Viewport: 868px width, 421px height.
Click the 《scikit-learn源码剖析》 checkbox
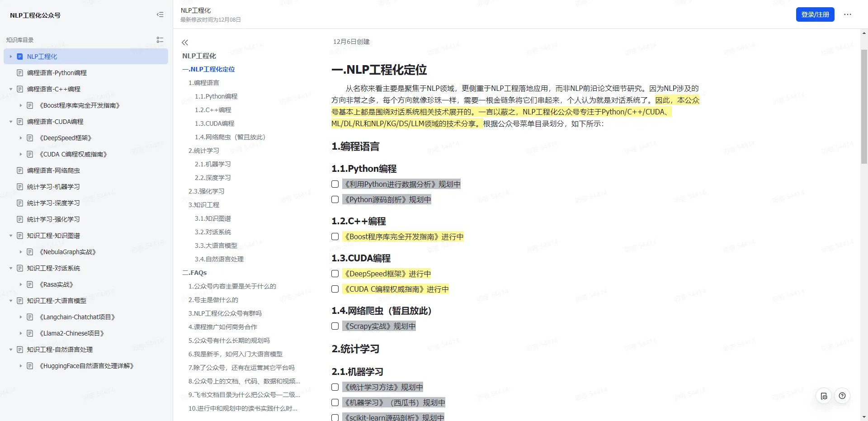(335, 418)
